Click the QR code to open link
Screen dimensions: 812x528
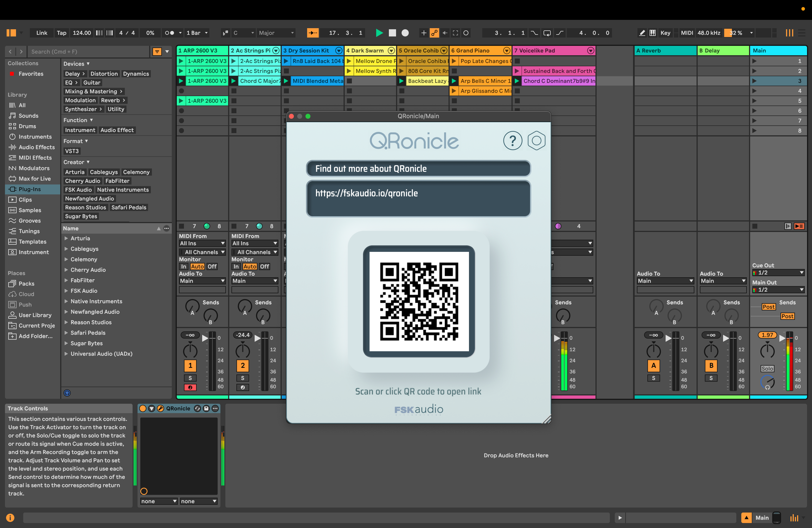tap(419, 302)
